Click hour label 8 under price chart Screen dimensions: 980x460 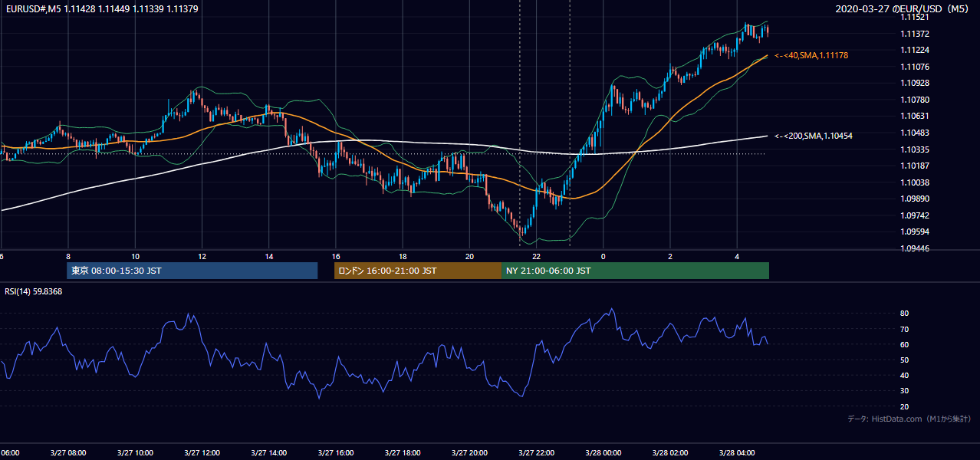pyautogui.click(x=68, y=256)
